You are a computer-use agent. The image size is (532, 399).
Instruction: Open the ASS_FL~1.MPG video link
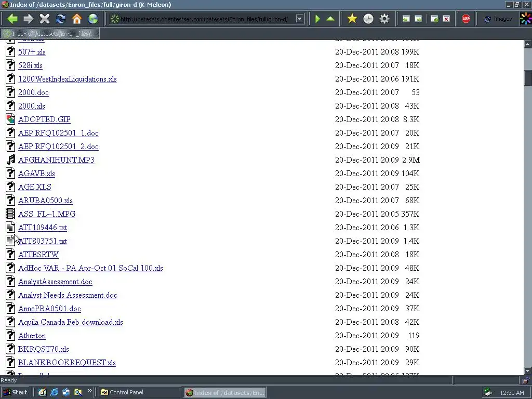(x=47, y=214)
